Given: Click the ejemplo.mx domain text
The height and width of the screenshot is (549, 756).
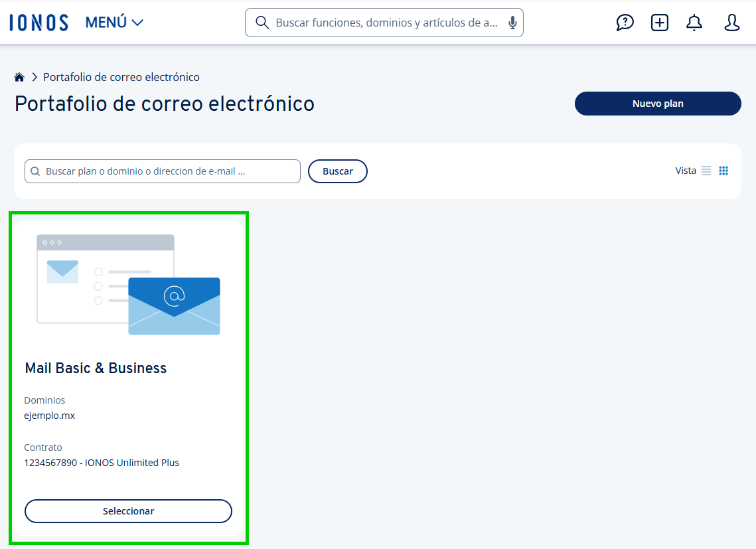Looking at the screenshot, I should click(50, 416).
